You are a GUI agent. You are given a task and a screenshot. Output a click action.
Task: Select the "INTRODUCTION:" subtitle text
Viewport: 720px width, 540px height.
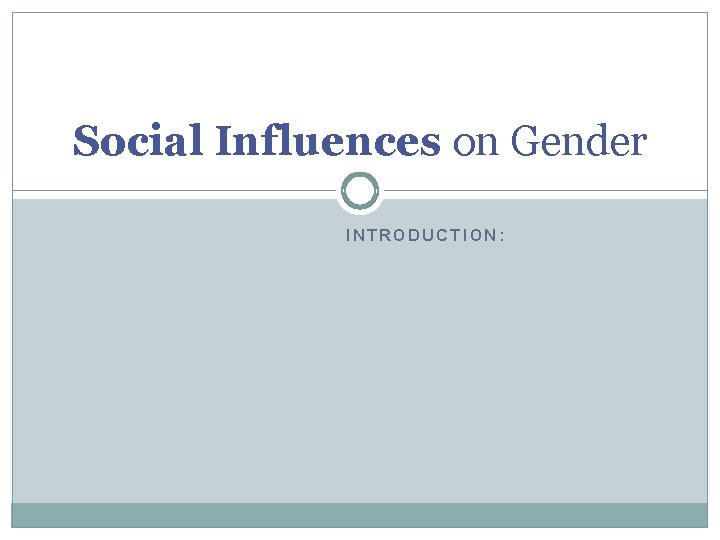(x=425, y=235)
